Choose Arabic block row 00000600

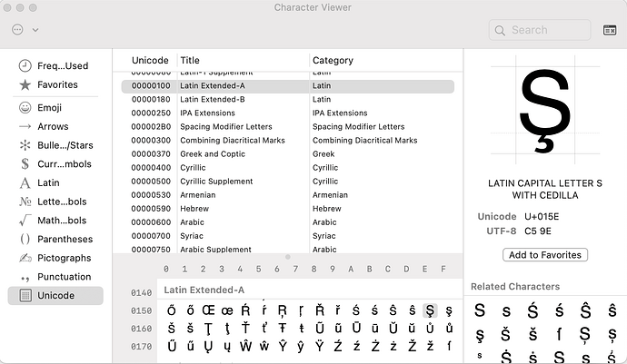[x=287, y=222]
